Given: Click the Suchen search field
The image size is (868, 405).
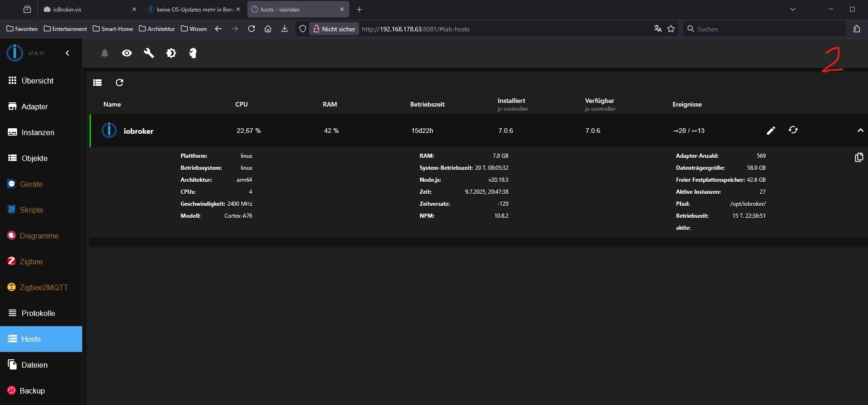Looking at the screenshot, I should [764, 29].
